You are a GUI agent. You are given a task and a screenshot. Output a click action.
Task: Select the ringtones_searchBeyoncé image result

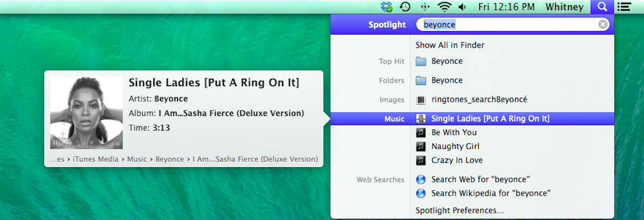click(479, 100)
